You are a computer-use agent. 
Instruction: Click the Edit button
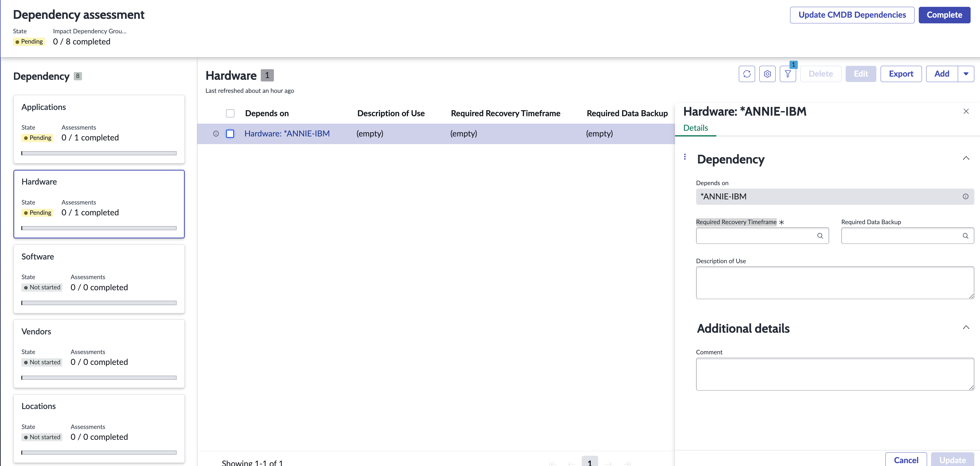point(861,74)
